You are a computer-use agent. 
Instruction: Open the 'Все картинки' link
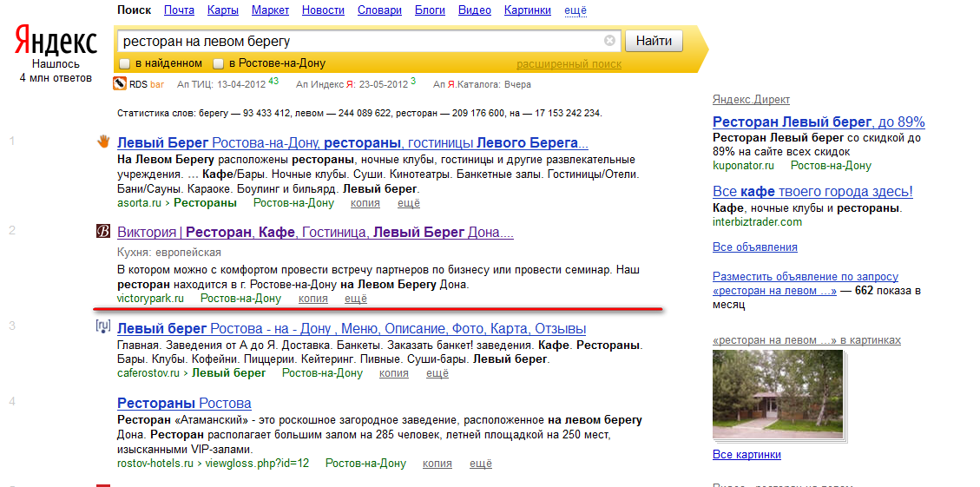click(x=747, y=455)
